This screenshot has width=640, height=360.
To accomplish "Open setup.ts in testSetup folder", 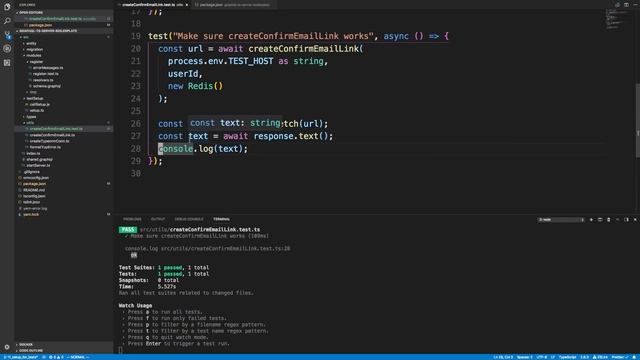I will 36,110.
